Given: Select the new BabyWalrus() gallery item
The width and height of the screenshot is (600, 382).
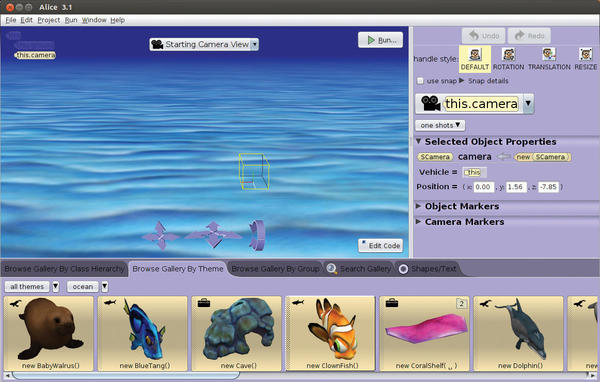Looking at the screenshot, I should [49, 333].
